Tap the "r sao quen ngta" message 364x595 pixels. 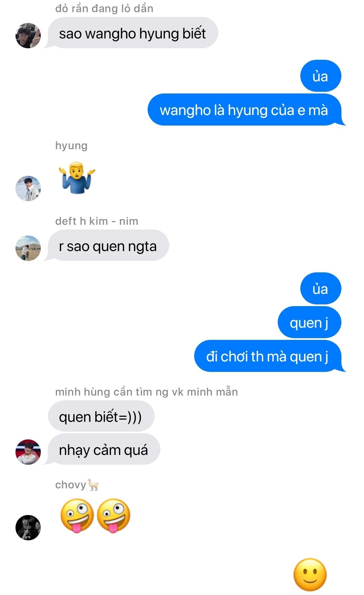[108, 245]
